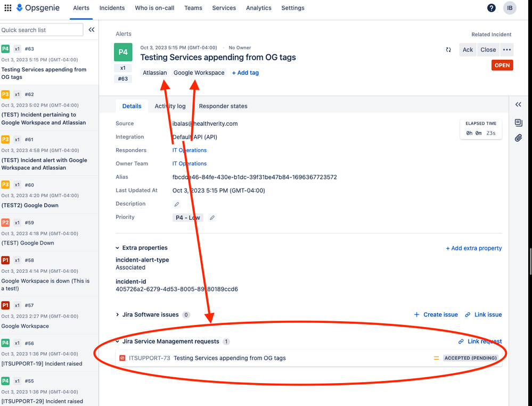This screenshot has width=532, height=406.
Task: Select alert #57 Google Workspace
Action: point(49,315)
